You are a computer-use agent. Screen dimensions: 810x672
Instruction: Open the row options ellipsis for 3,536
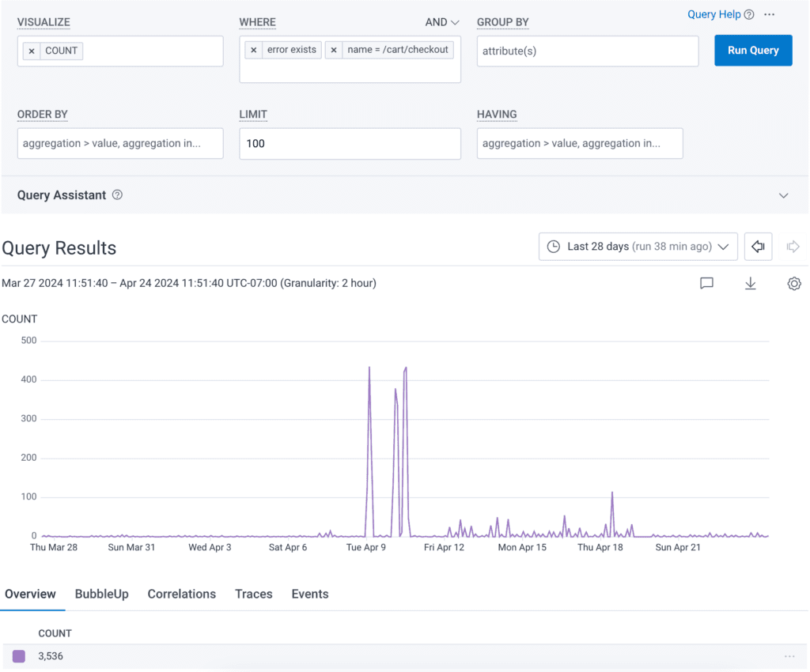coord(789,656)
